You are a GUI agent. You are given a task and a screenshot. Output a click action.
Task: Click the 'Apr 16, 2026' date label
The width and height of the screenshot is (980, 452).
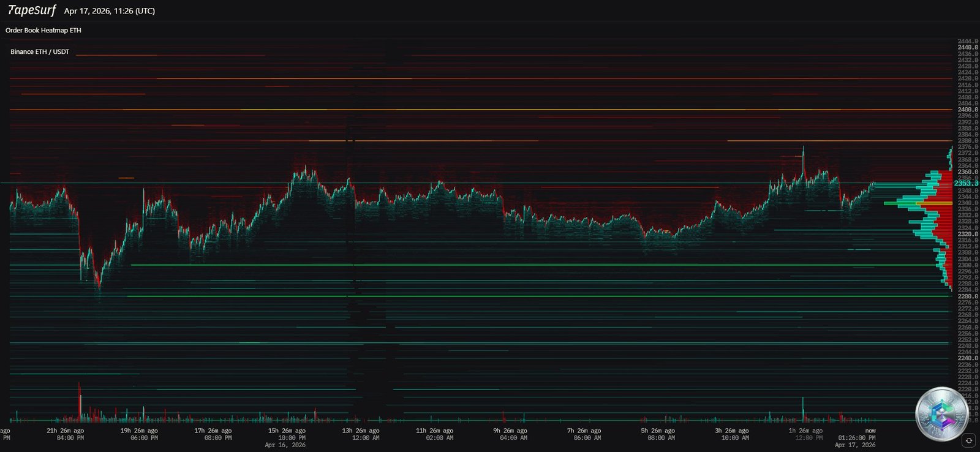point(285,445)
